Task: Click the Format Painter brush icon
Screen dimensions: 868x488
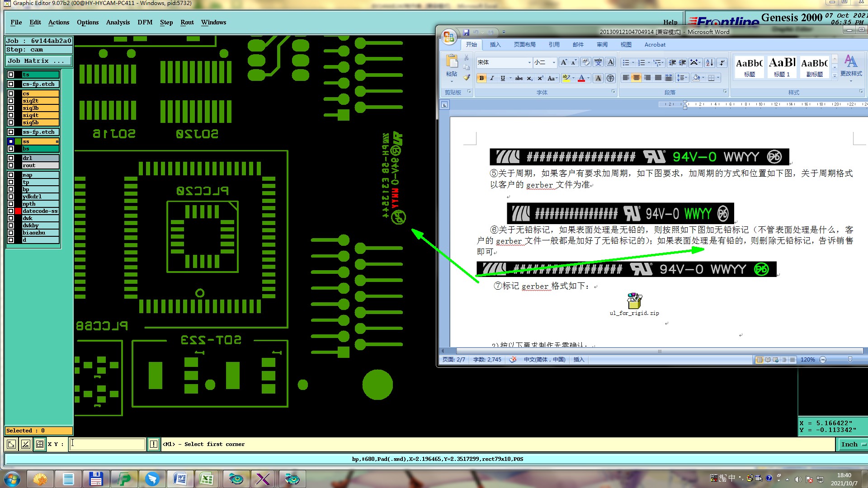Action: pyautogui.click(x=467, y=78)
